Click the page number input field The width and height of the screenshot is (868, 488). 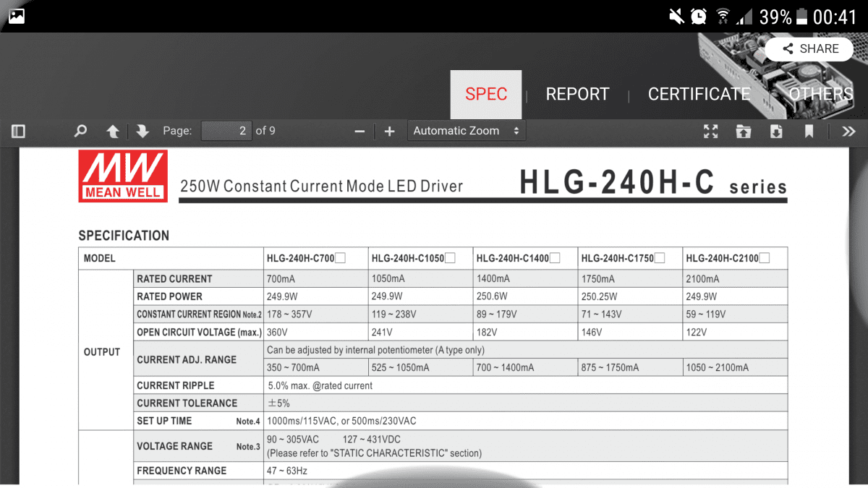226,131
